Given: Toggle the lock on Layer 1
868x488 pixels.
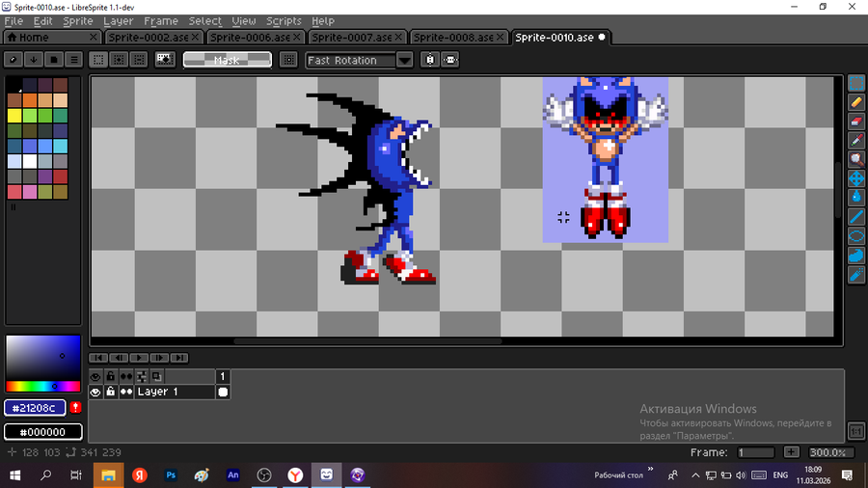Looking at the screenshot, I should pos(111,393).
